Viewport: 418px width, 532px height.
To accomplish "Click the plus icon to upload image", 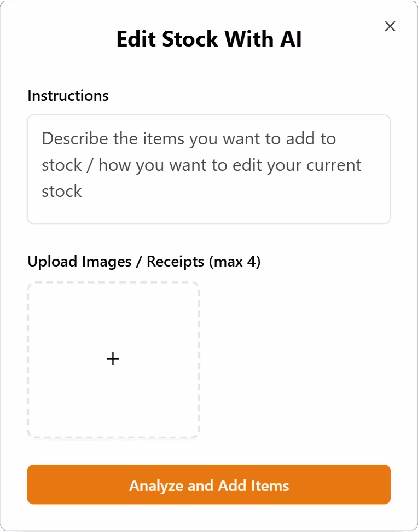I will click(x=113, y=359).
